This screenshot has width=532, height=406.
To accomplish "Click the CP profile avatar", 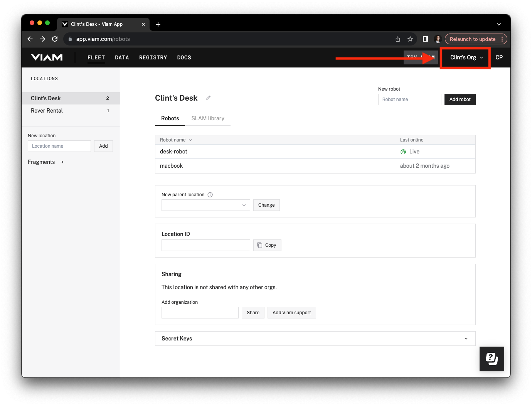I will tap(499, 57).
